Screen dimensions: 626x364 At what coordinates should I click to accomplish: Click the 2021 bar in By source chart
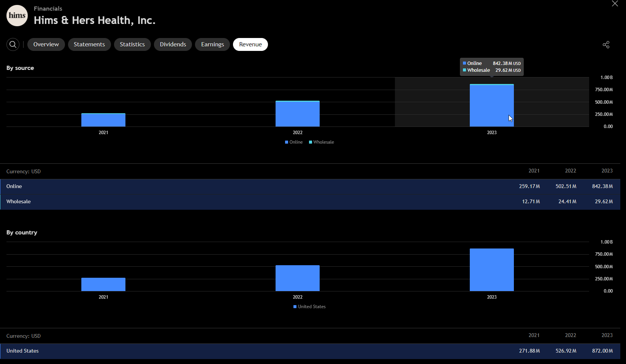coord(103,120)
